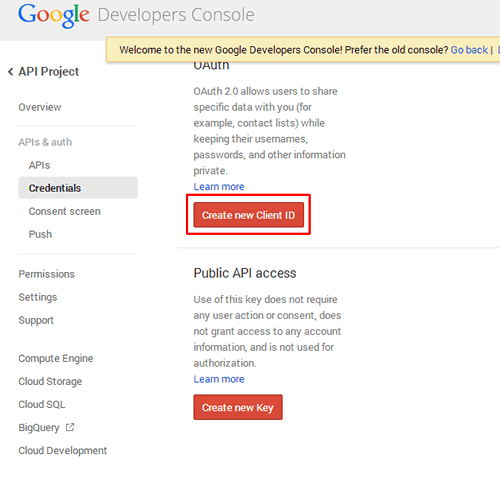Go to Consent screen settings

pos(64,211)
